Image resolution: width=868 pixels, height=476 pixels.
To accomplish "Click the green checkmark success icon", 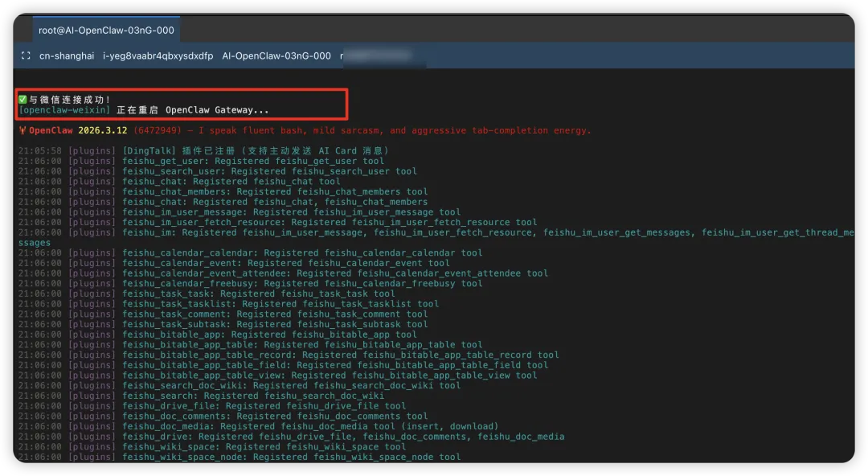I will [23, 100].
